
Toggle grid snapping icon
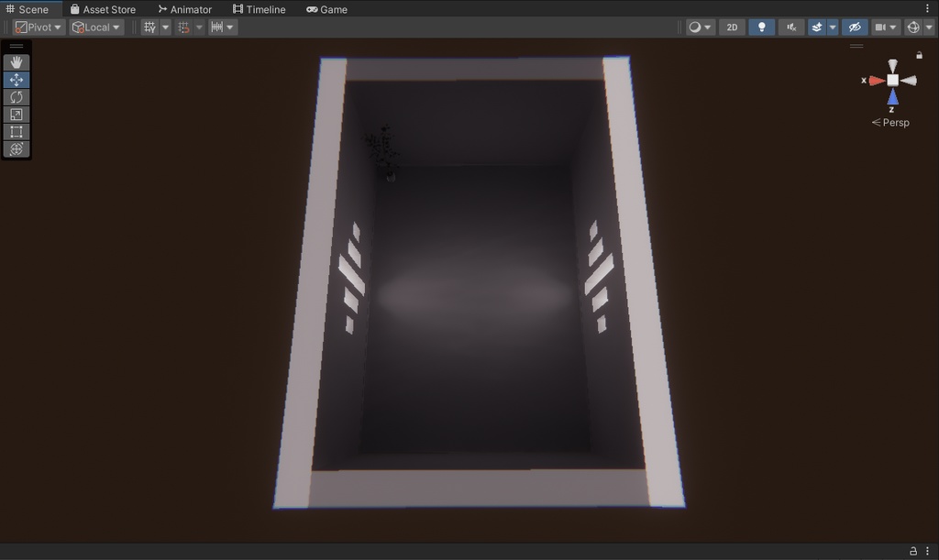point(183,27)
